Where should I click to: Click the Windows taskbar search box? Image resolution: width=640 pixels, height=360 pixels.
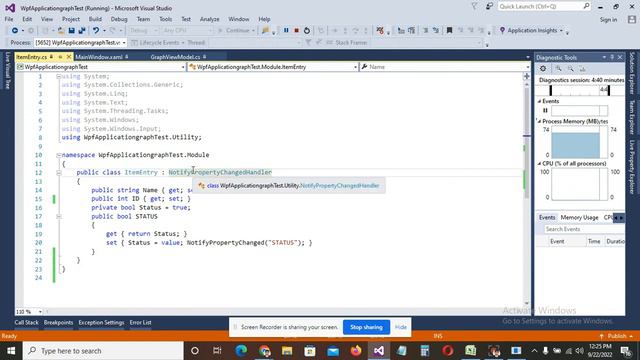pos(103,351)
